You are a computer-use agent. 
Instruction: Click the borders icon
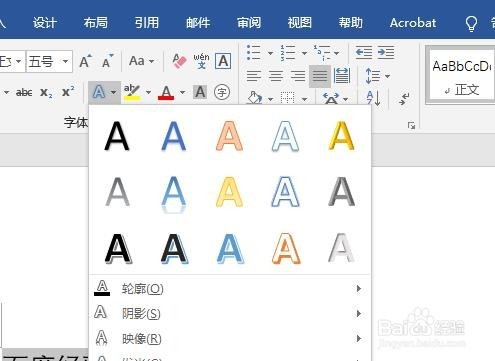[287, 98]
